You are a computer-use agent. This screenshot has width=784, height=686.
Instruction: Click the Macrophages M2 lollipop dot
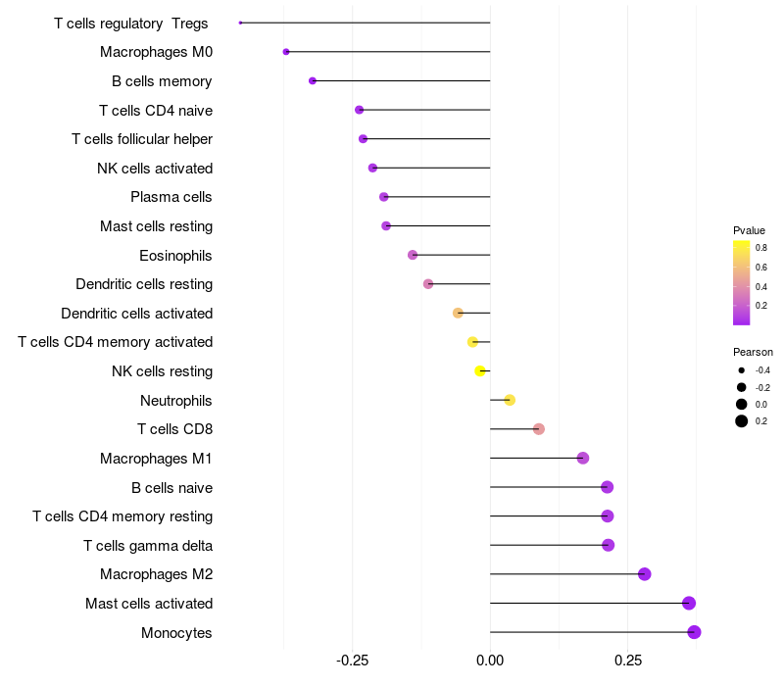pyautogui.click(x=644, y=574)
